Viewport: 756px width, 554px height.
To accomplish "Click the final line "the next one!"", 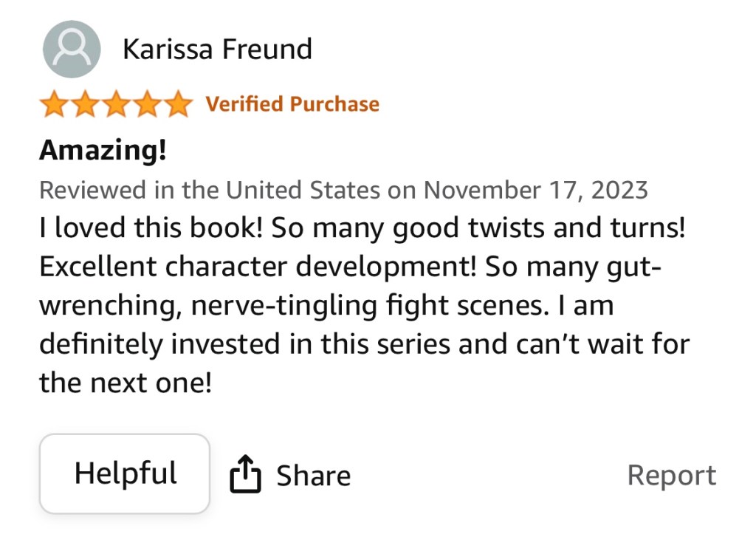I will click(126, 382).
